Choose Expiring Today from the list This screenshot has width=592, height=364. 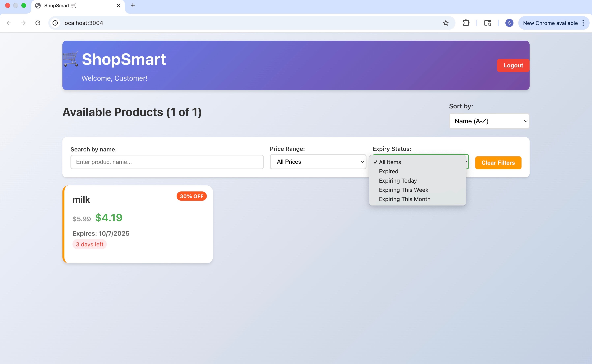pos(398,181)
